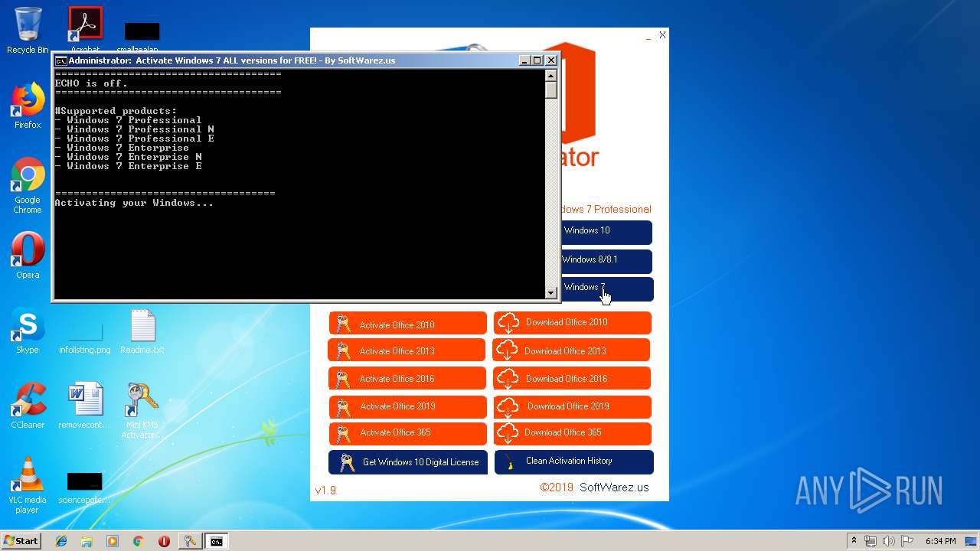Screen dimensions: 980x551
Task: Click Activate Office 2016
Action: 407,378
